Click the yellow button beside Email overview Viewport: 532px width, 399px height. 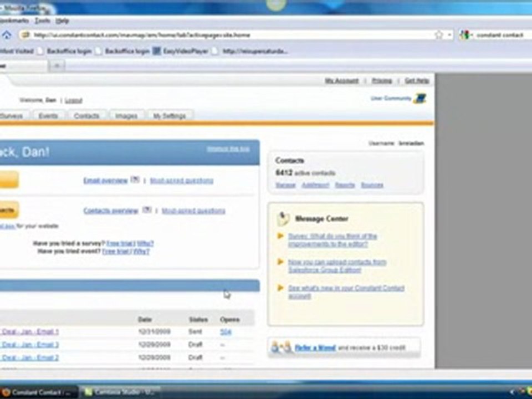point(9,180)
